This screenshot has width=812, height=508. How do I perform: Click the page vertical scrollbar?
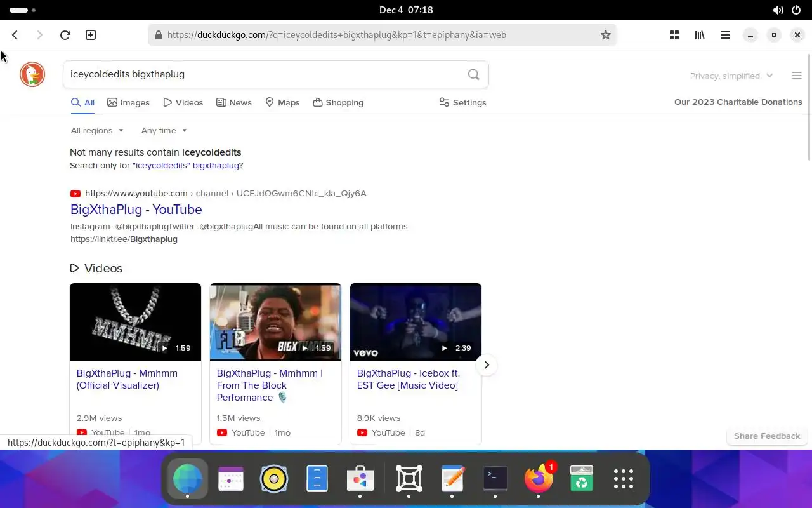(809, 108)
